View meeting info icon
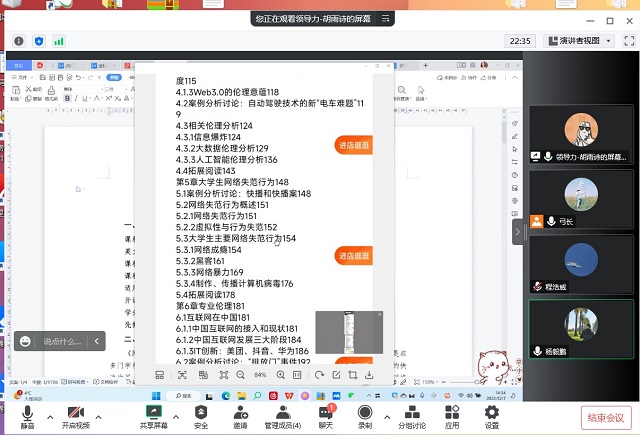Image resolution: width=640 pixels, height=435 pixels. [19, 41]
